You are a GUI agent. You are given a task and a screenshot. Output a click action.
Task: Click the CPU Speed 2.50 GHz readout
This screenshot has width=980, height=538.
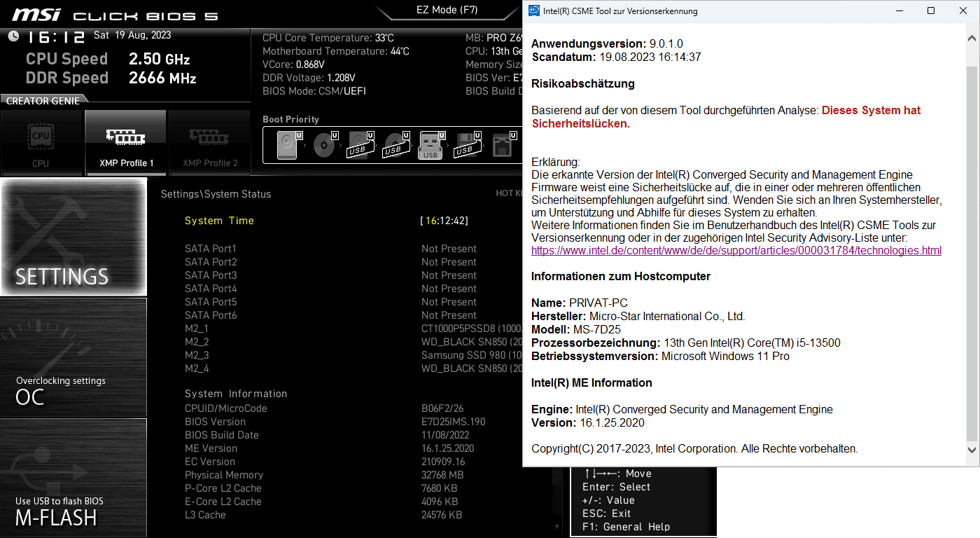108,59
